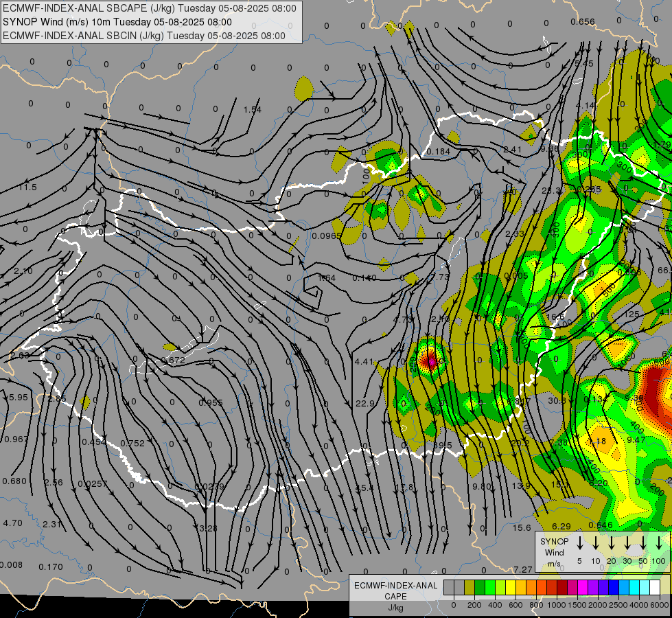Click the ECMWF-INDEX-ANAL legend label
This screenshot has height=618, width=672.
pyautogui.click(x=395, y=586)
